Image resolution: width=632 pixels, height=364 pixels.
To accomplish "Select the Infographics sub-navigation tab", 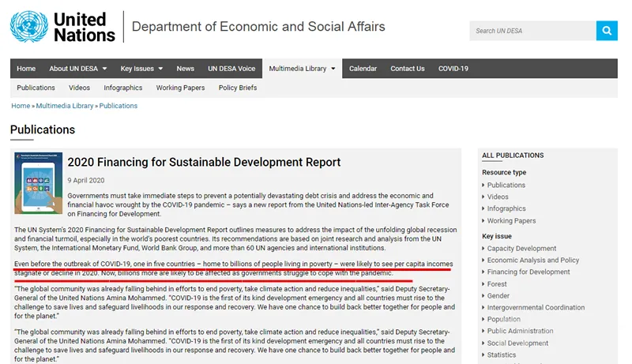I will (x=123, y=88).
